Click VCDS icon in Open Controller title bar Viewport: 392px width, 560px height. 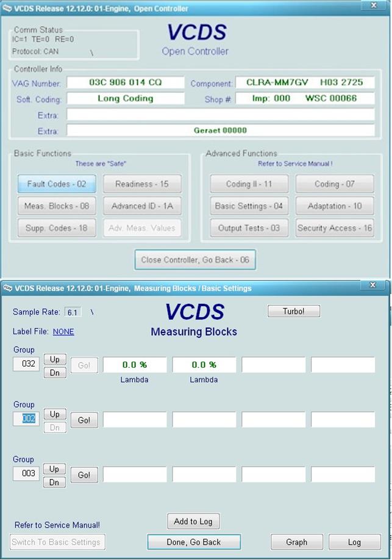tap(7, 9)
